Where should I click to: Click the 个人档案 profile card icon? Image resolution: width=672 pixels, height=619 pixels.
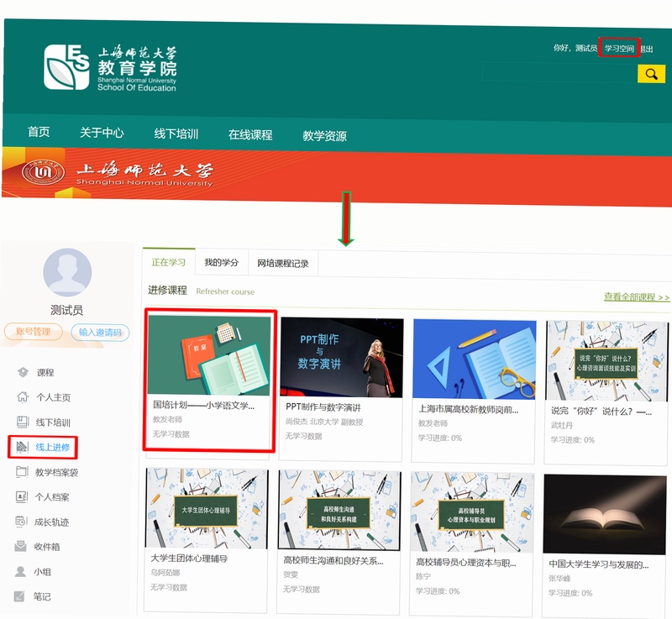tap(22, 497)
